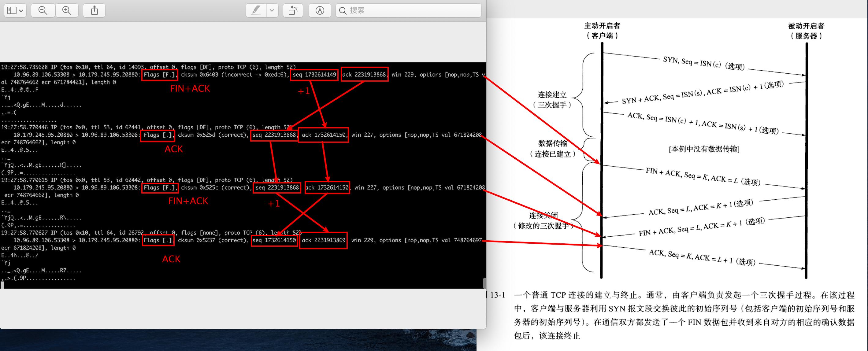This screenshot has height=351, width=868.
Task: Click the red ACK annotation text
Action: pyautogui.click(x=173, y=149)
